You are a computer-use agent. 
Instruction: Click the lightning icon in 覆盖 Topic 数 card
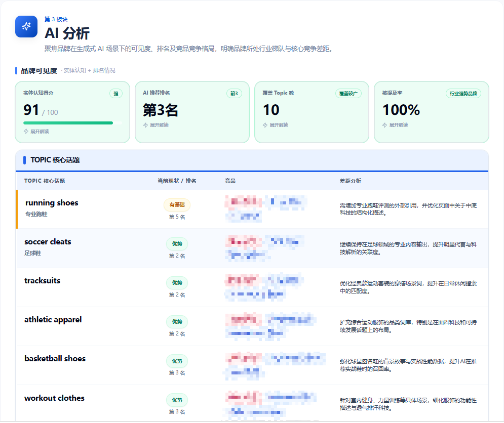(x=265, y=125)
